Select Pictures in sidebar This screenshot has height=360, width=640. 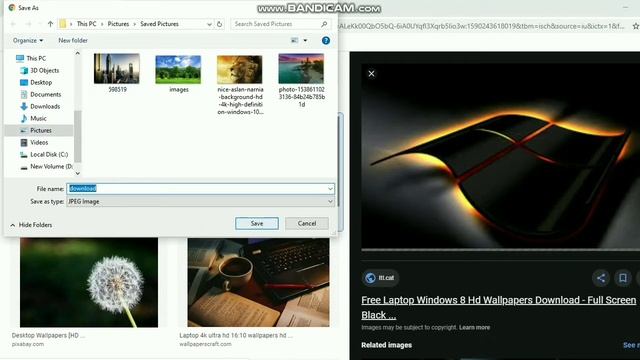[x=40, y=131]
